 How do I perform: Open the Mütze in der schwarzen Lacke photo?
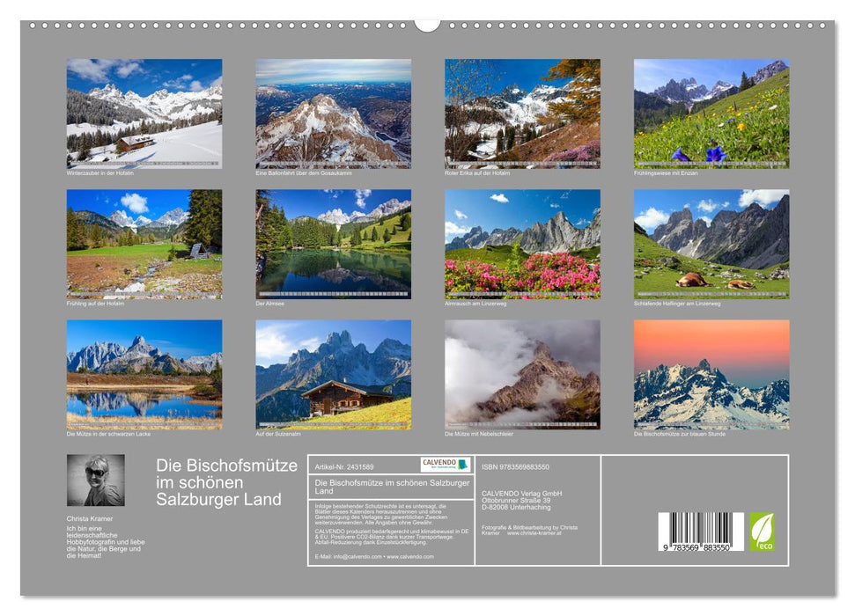[144, 375]
